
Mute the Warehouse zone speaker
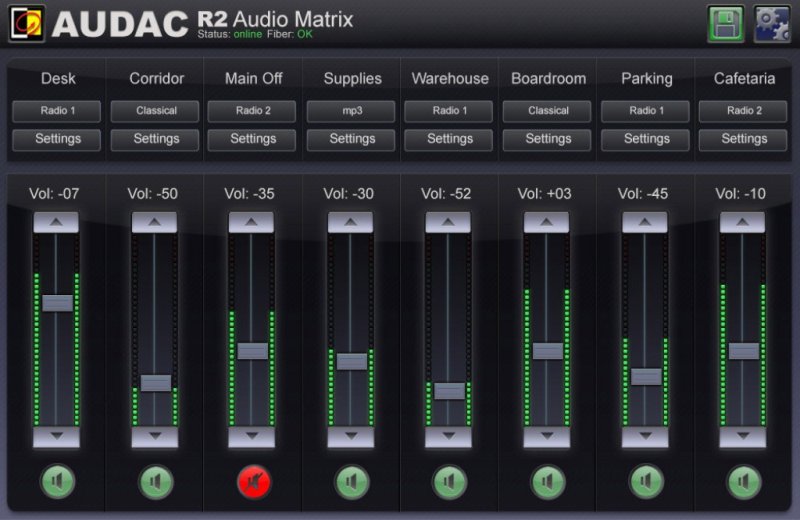[x=449, y=482]
